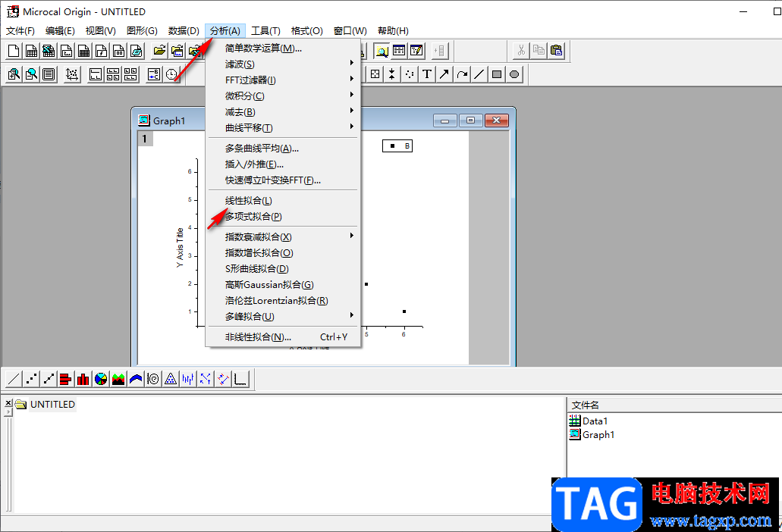Click the data reader crosshair tool
782x532 pixels.
pos(375,75)
